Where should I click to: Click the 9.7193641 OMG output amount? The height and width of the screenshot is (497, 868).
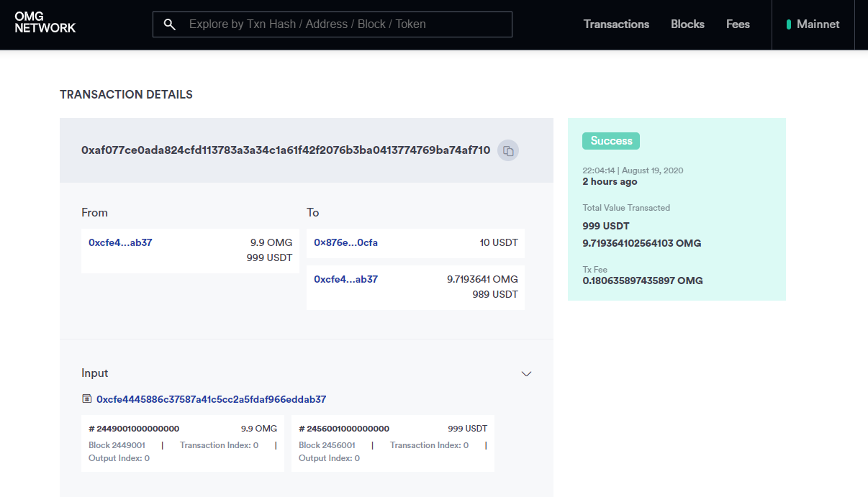(482, 279)
